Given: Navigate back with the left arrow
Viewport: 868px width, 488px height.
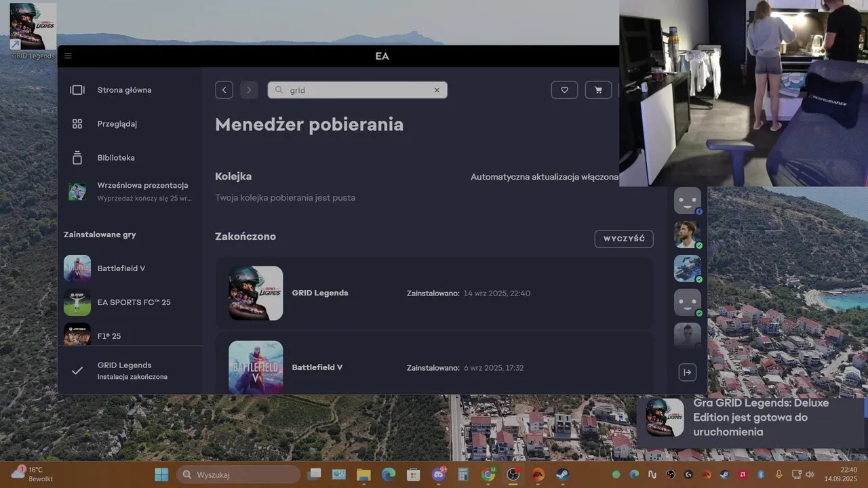Looking at the screenshot, I should point(224,89).
